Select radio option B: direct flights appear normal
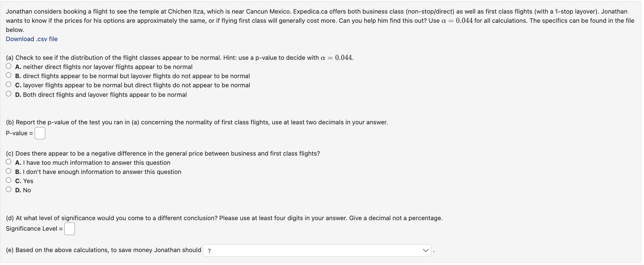The width and height of the screenshot is (644, 265). tap(9, 75)
